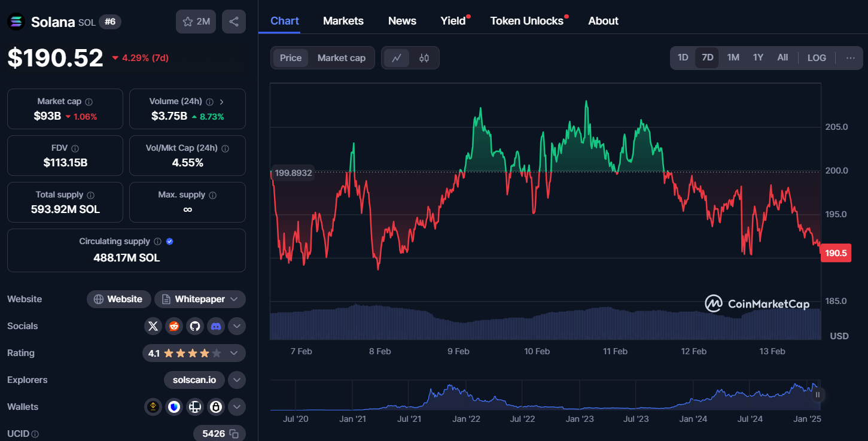Expand more Wallets chevron

click(237, 407)
